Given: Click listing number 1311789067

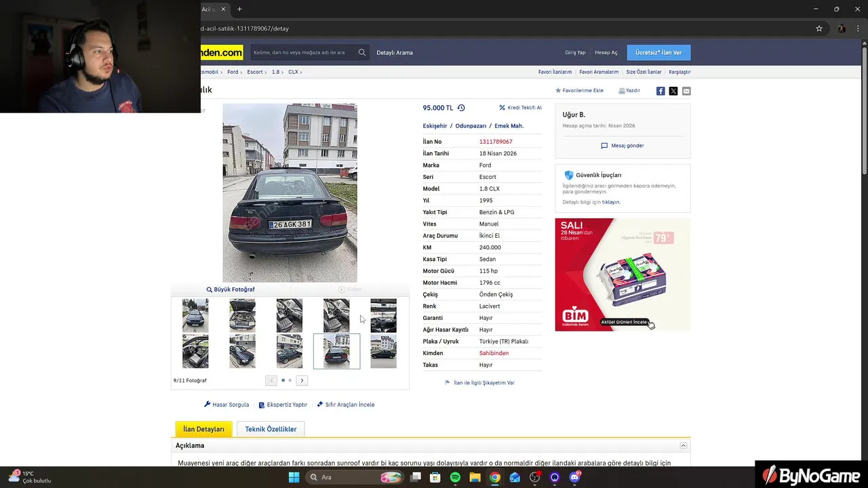Looking at the screenshot, I should pyautogui.click(x=496, y=142).
